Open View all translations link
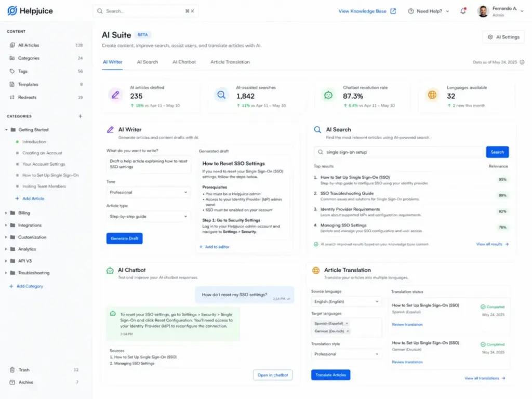The height and width of the screenshot is (399, 532). (485, 378)
